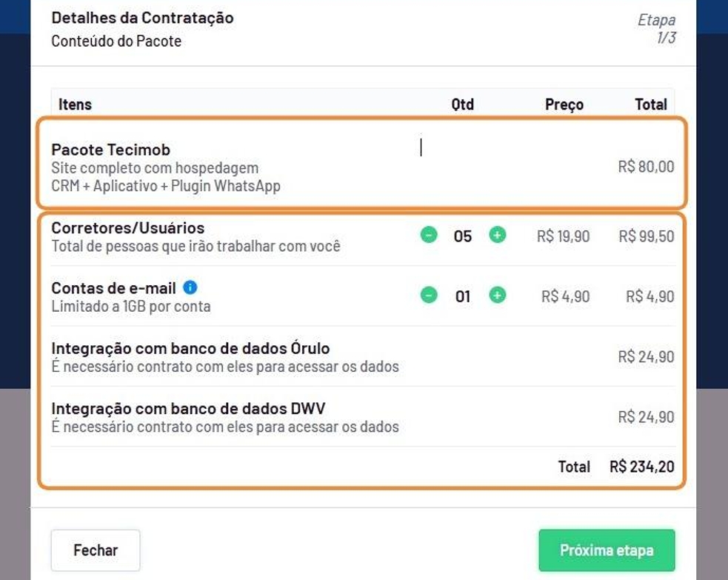Click the Pacote Tecimob price R$ 80,00
728x580 pixels.
646,167
